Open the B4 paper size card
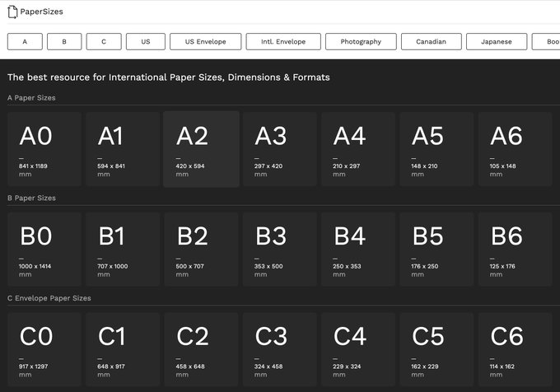The height and width of the screenshot is (392, 560). [358, 250]
